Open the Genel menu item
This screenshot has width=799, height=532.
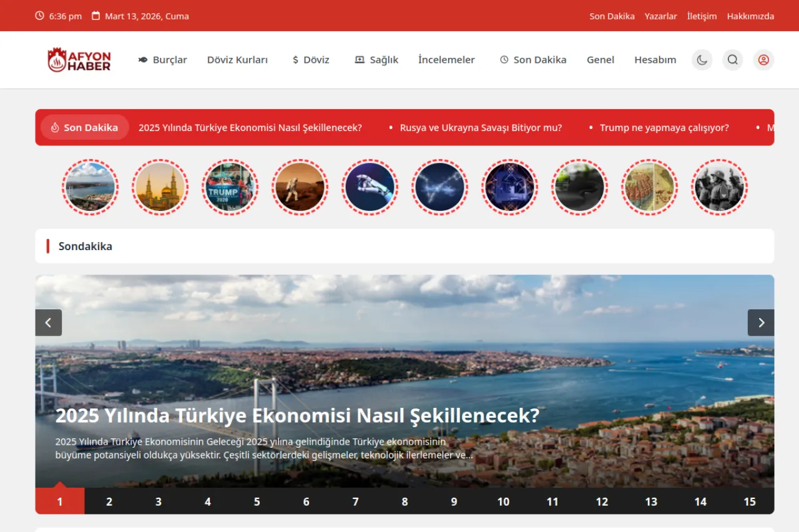600,60
